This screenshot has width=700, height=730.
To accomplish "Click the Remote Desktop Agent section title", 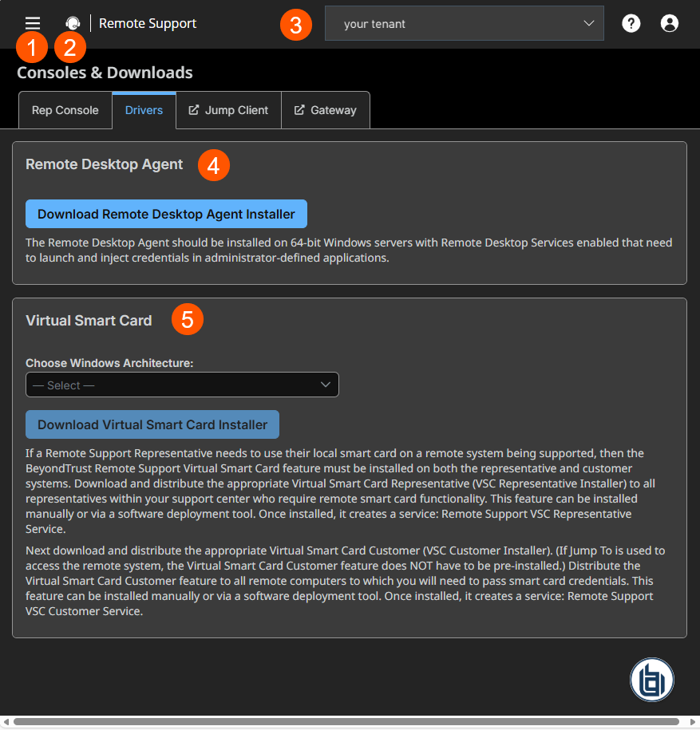I will coord(105,164).
